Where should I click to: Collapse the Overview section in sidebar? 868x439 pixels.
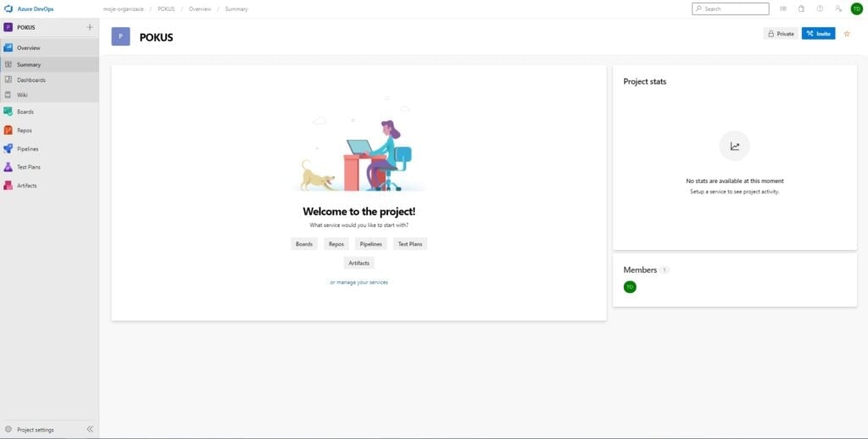click(28, 47)
